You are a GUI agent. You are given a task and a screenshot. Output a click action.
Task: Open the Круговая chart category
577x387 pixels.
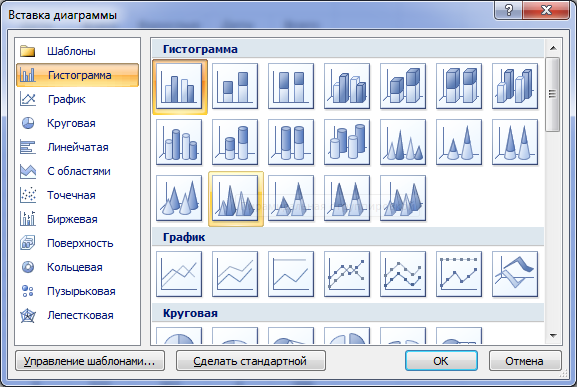pos(77,123)
